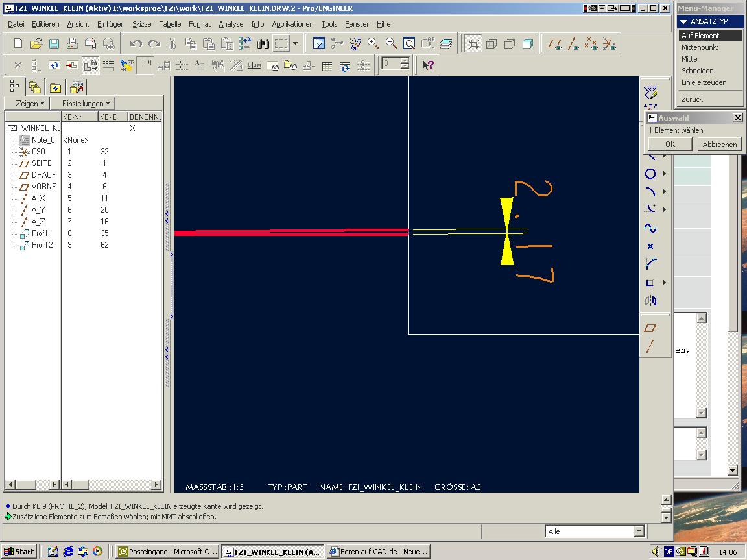Select the chamfer sketch tool
This screenshot has width=747, height=560.
pos(650,264)
